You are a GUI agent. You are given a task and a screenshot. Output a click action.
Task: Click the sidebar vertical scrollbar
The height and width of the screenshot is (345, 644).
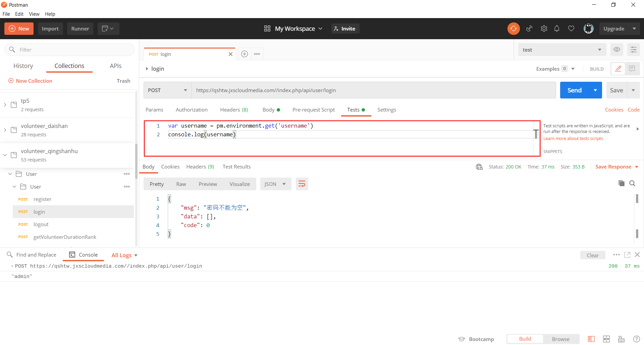(x=136, y=161)
